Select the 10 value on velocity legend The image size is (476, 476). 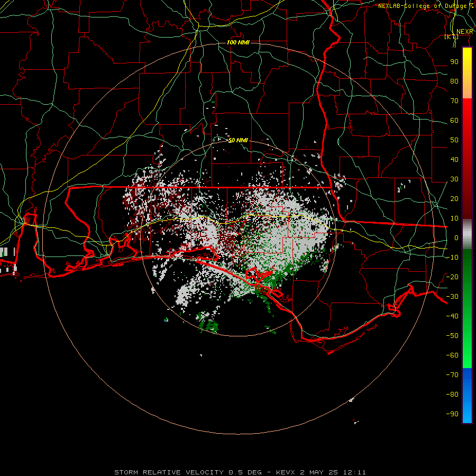point(454,218)
